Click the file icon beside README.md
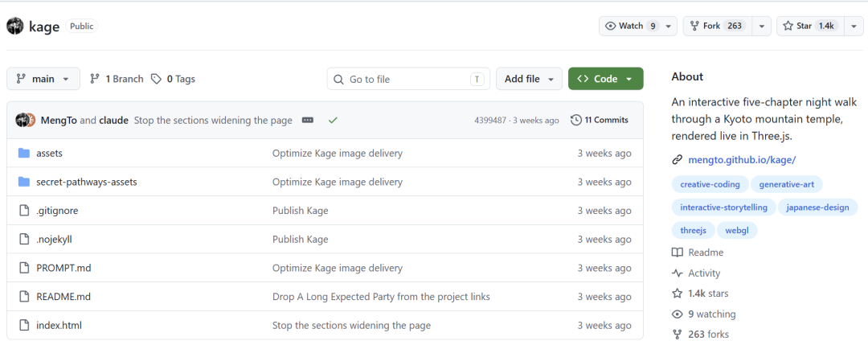868x341 pixels. [24, 297]
